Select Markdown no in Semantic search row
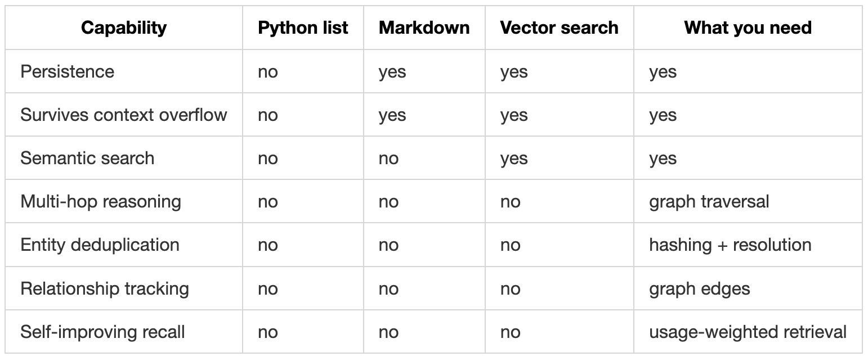The image size is (868, 361). (x=389, y=159)
